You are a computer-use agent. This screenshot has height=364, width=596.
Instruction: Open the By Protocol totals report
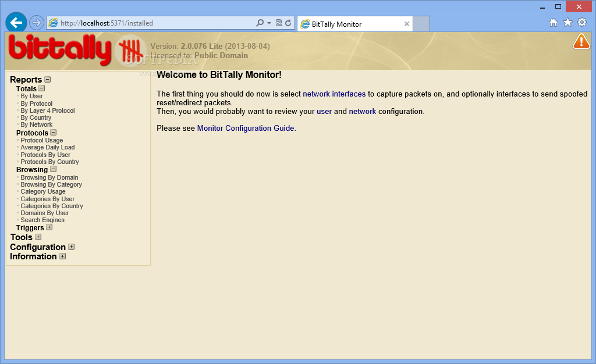coord(37,104)
